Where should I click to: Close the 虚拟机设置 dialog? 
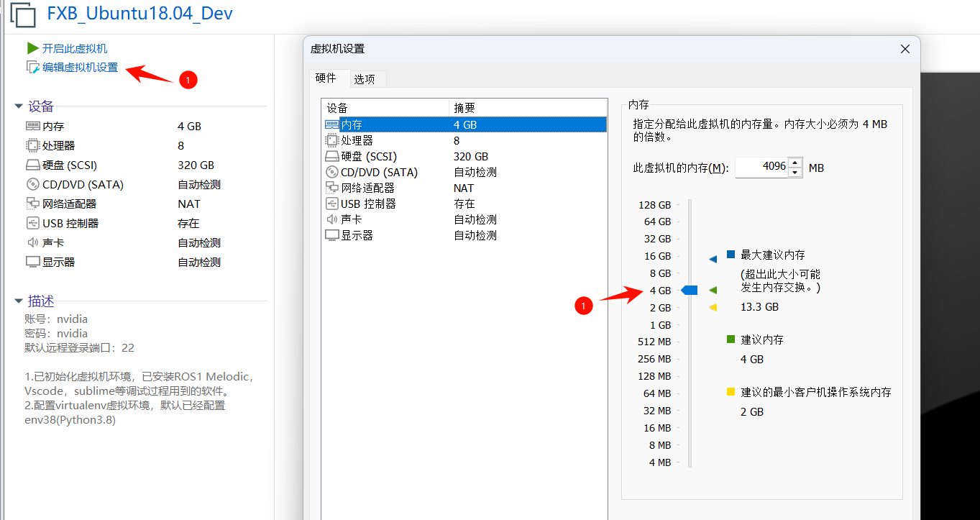(x=905, y=49)
